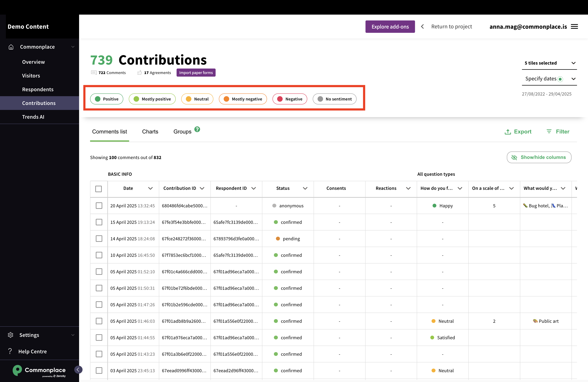Check the row with pending status
Image resolution: width=588 pixels, height=382 pixels.
[99, 239]
